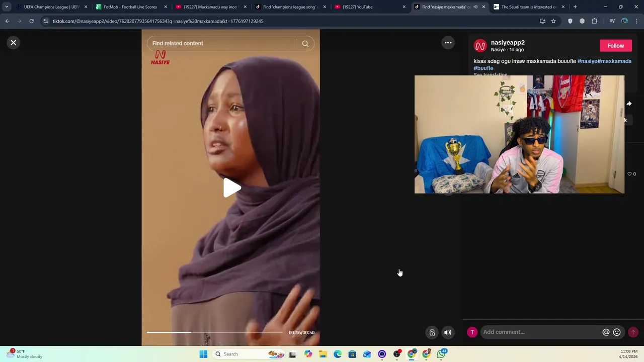Open the emoji picker in the comment box
The image size is (644, 362).
point(617,332)
